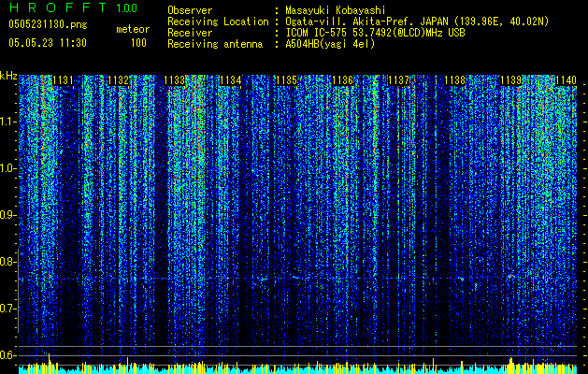This screenshot has height=374, width=588.
Task: Click the meteor label
Action: pos(133,29)
